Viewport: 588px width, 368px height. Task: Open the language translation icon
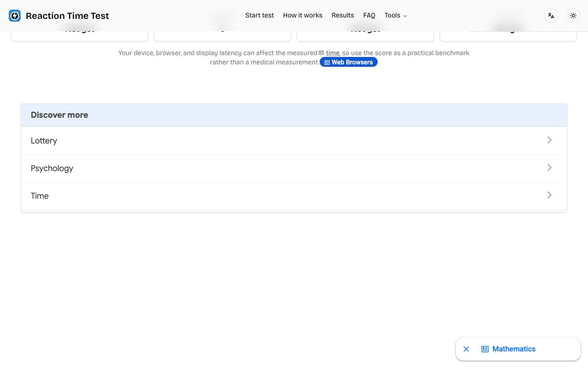coord(551,16)
